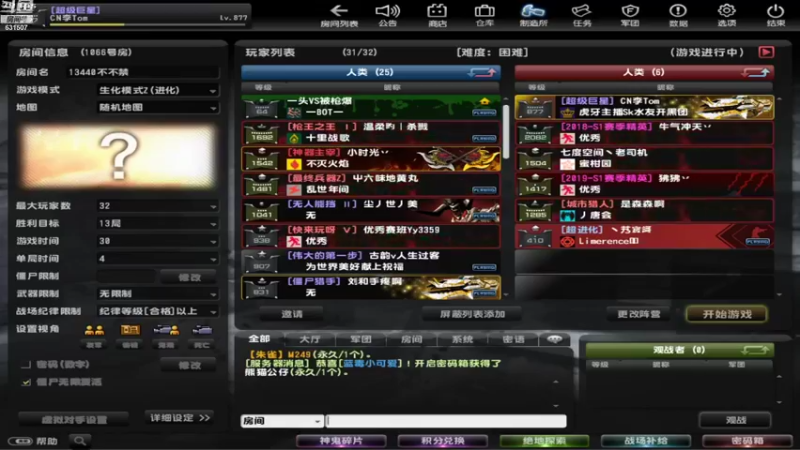Open the 数据 stats icon
Viewport: 800px width, 450px height.
(x=678, y=11)
